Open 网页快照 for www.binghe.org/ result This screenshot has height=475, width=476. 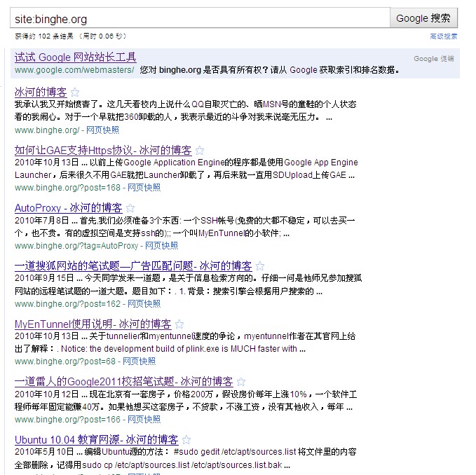pyautogui.click(x=102, y=130)
